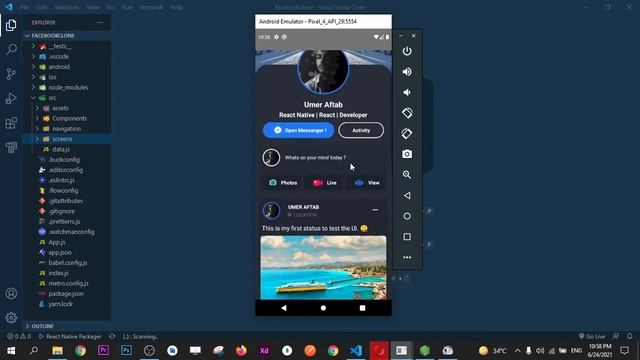Open Firefox from the taskbar
Screen dimensions: 640x360
tap(241, 351)
